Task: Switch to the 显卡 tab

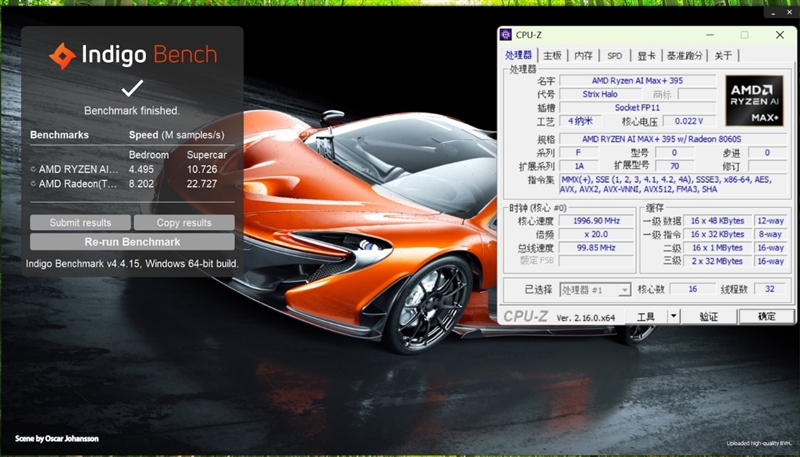Action: pyautogui.click(x=646, y=56)
